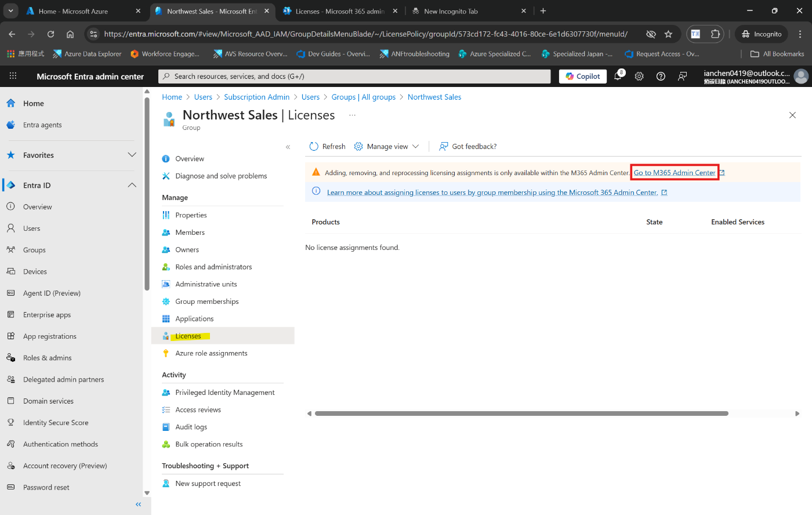Switch to Licenses - Microsoft 365 admin tab

click(x=339, y=11)
